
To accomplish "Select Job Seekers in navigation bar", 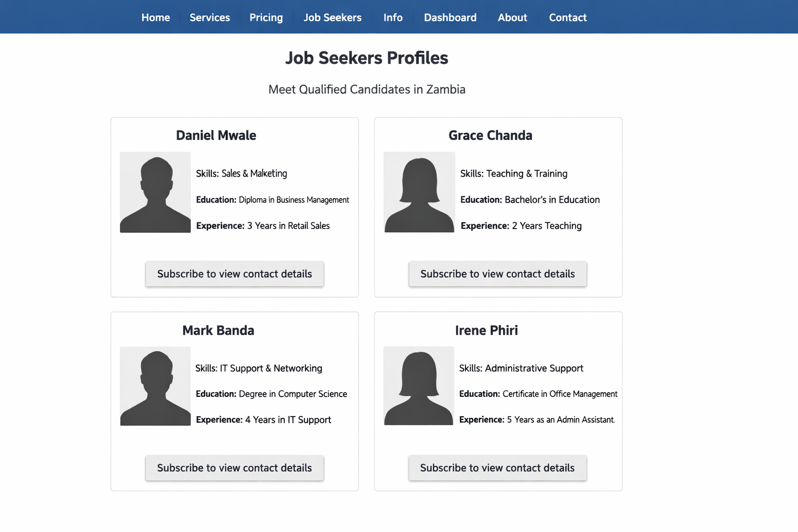I will [332, 18].
